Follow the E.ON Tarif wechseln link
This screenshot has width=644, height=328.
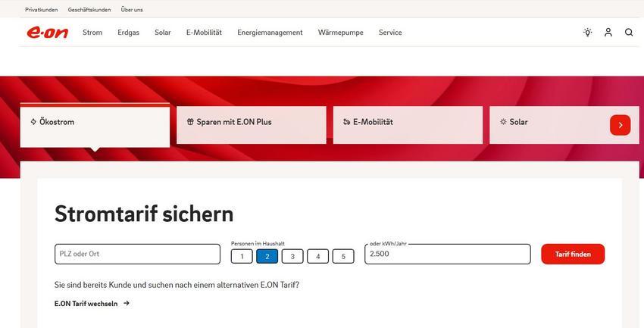(86, 304)
